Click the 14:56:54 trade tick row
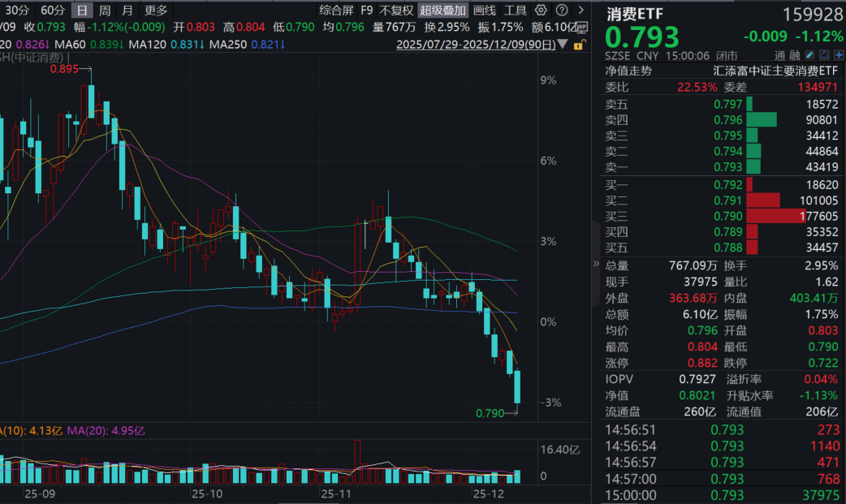The width and height of the screenshot is (846, 504). coord(722,446)
